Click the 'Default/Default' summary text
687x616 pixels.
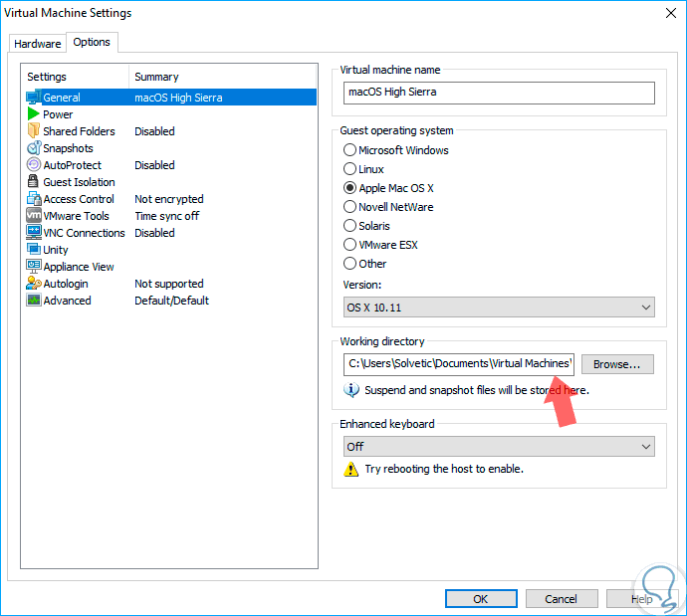click(171, 301)
